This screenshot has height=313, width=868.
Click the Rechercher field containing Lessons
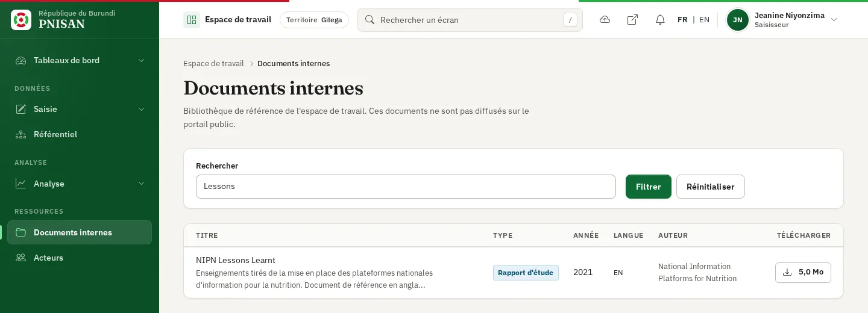click(406, 187)
